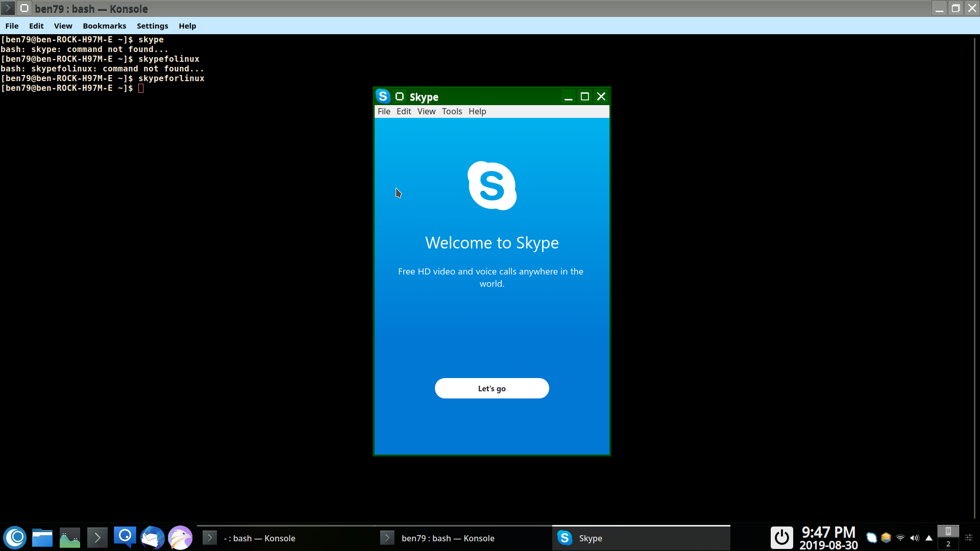Click the pin icon in Konsole title bar
980x551 pixels.
tap(24, 8)
